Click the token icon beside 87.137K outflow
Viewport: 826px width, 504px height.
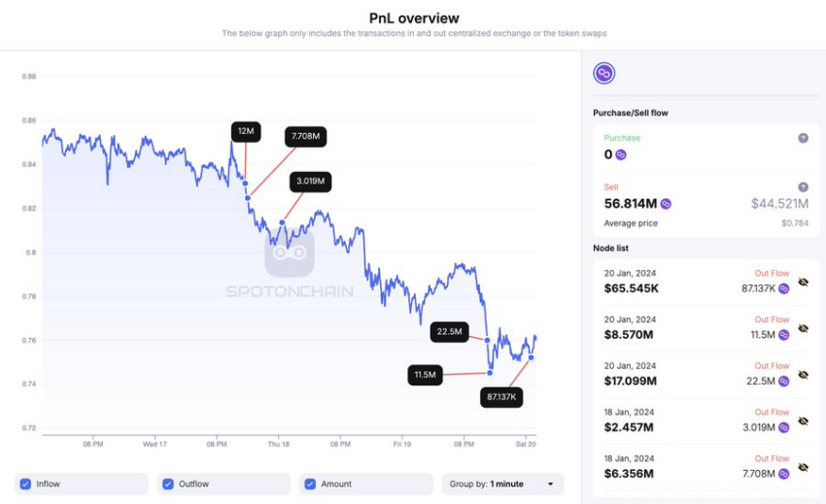784,288
